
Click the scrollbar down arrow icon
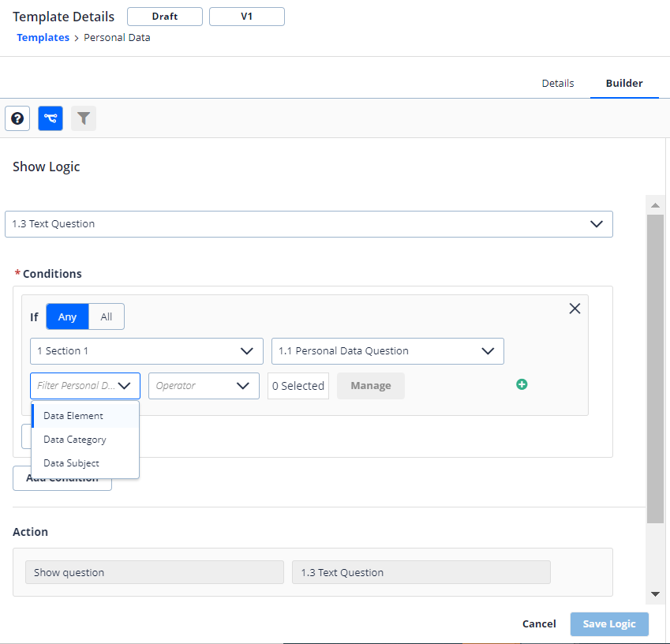pos(656,593)
